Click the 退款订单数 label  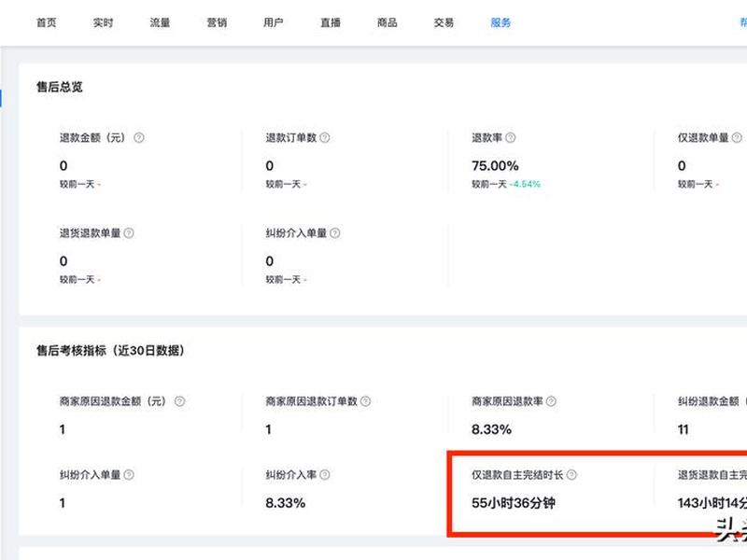click(291, 137)
